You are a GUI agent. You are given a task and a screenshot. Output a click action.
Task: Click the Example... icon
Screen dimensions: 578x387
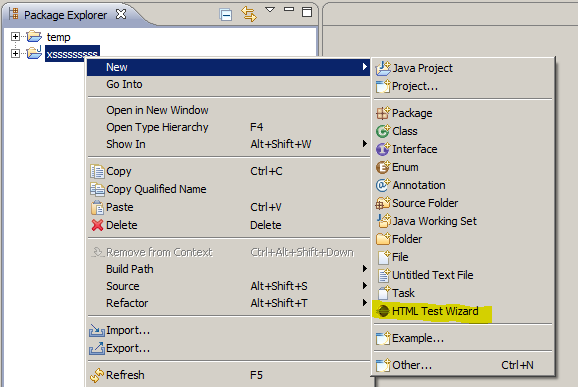(383, 338)
